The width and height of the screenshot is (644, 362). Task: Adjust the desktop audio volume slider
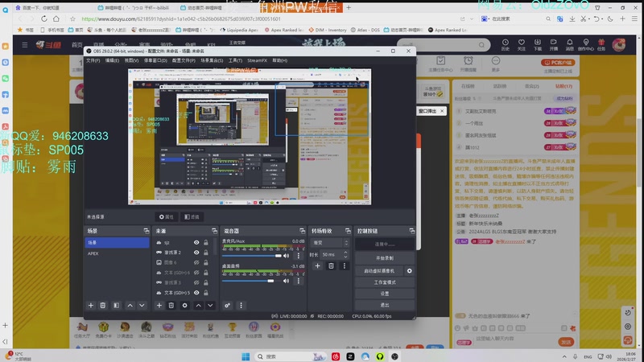tap(252, 281)
